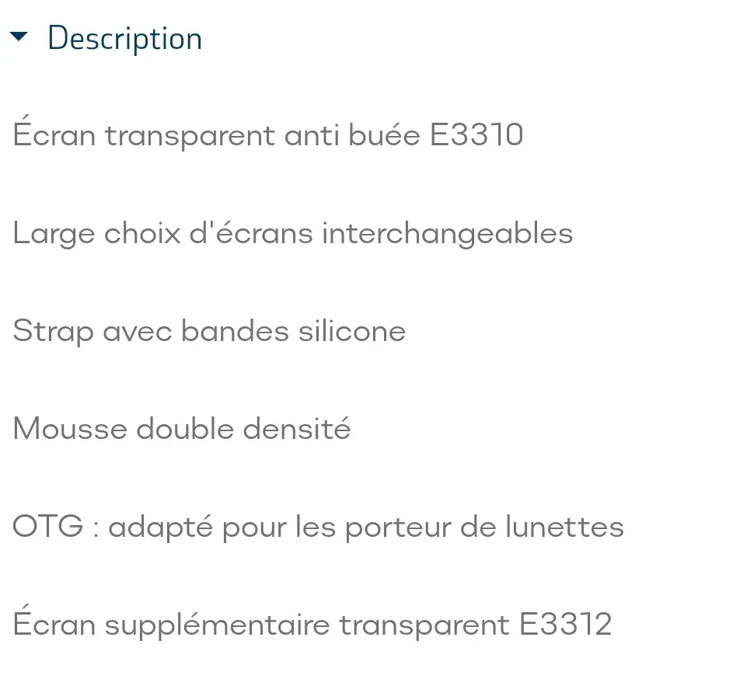733x700 pixels.
Task: Select the OTG porteur de lunettes line
Action: [x=319, y=528]
